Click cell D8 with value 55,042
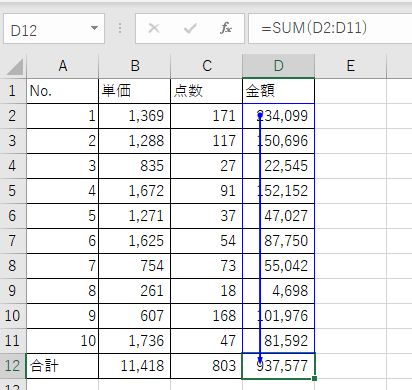The image size is (412, 390). point(279,266)
